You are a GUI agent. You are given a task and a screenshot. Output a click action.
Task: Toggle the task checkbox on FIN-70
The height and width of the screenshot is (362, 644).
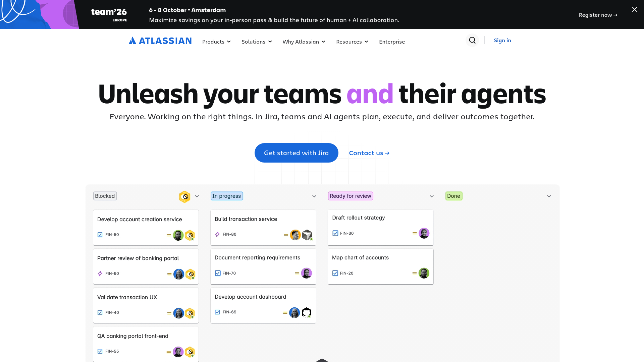[x=218, y=273]
